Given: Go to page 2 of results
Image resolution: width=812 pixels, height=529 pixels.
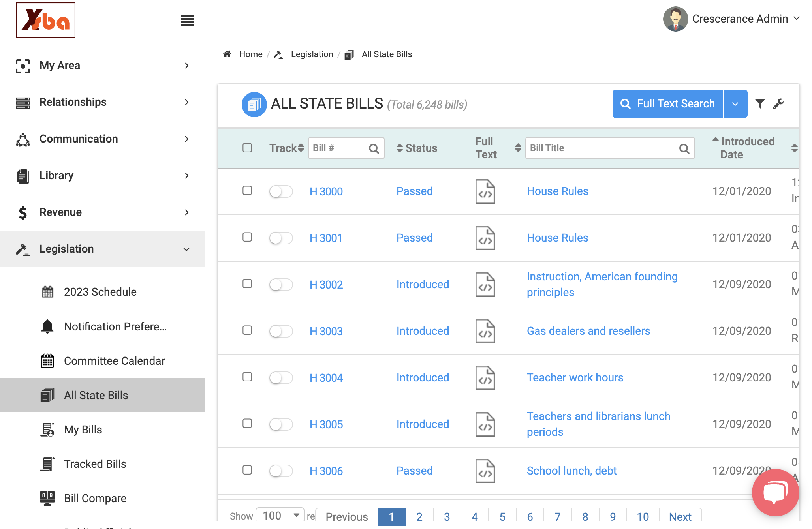Looking at the screenshot, I should point(419,516).
